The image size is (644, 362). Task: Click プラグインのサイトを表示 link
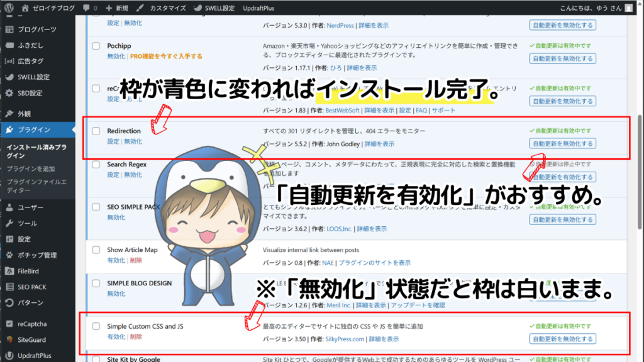pos(374,263)
